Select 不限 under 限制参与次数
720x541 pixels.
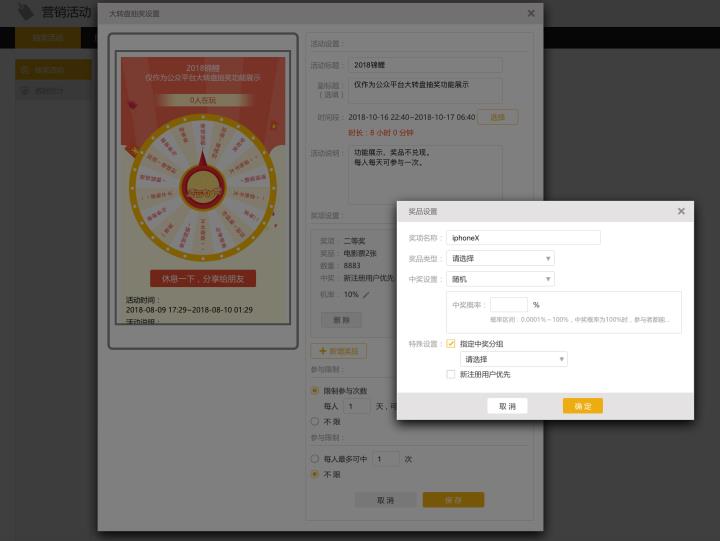coord(315,422)
